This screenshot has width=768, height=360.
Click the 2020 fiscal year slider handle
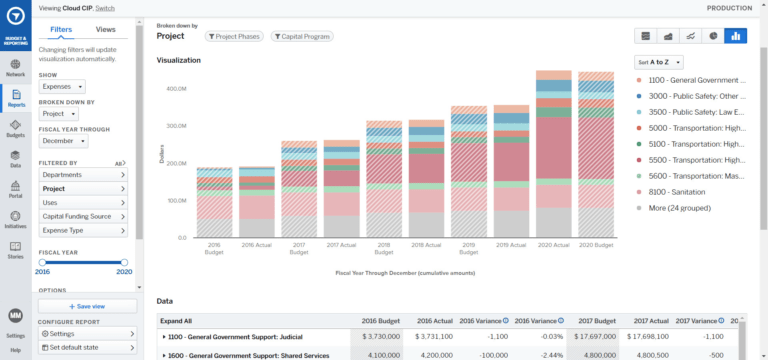tap(124, 263)
